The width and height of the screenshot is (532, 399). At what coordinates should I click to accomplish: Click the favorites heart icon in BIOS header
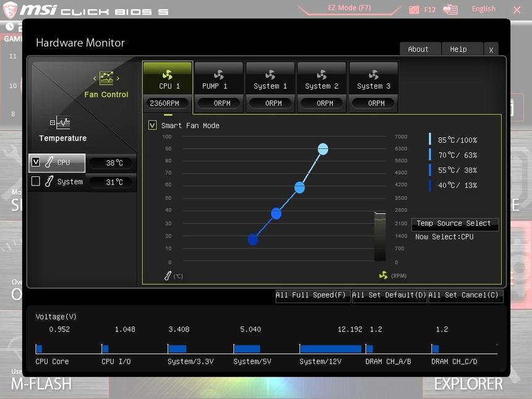tap(450, 9)
